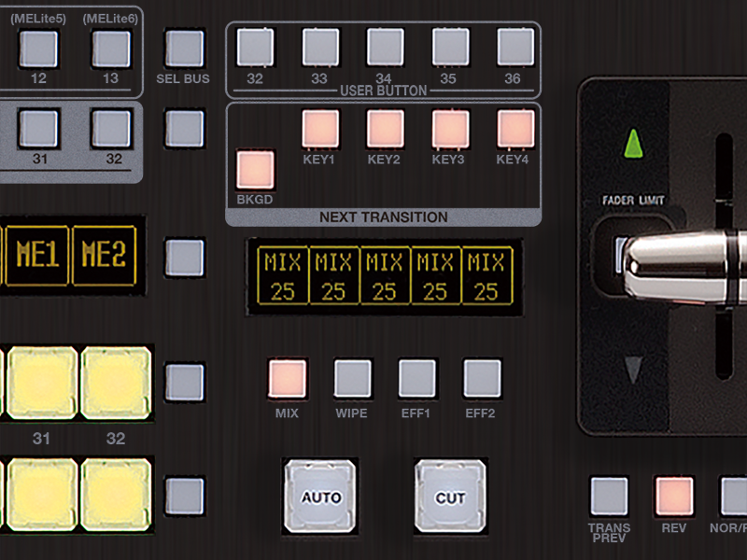Viewport: 747px width, 560px height.
Task: Choose the EFF2 transition button
Action: [x=482, y=379]
